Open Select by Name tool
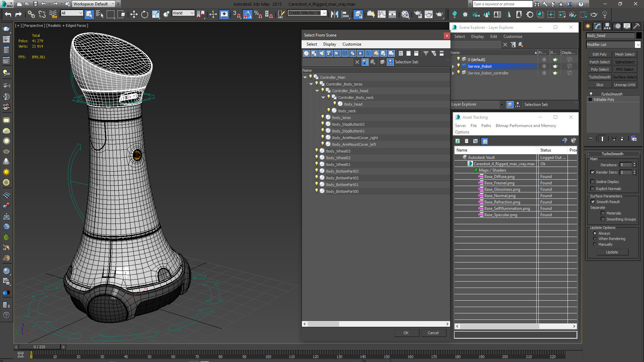 click(100, 14)
